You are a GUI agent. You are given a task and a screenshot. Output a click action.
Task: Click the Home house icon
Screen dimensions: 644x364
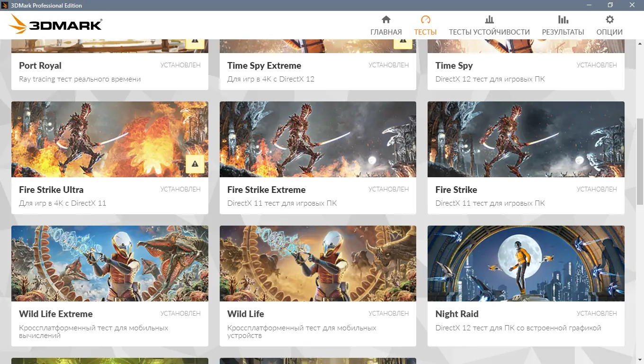(x=386, y=19)
